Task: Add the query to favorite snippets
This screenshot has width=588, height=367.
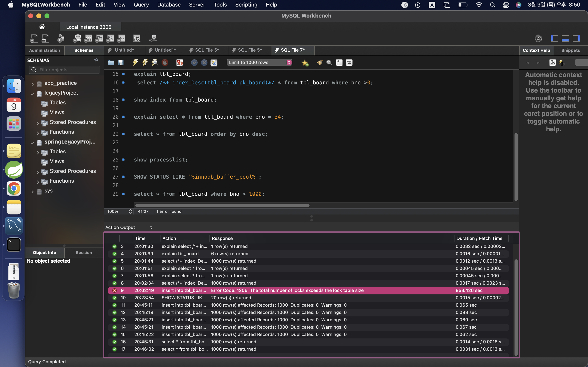Action: click(x=305, y=63)
